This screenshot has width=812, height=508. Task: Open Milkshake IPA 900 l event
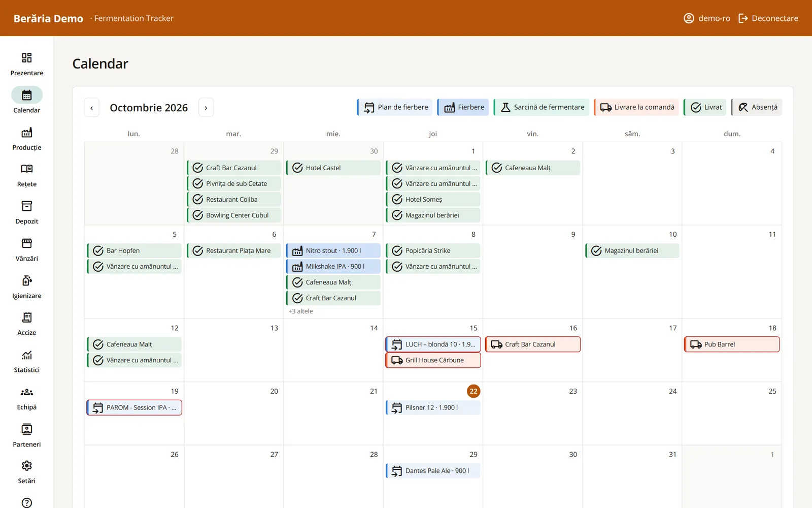[333, 266]
